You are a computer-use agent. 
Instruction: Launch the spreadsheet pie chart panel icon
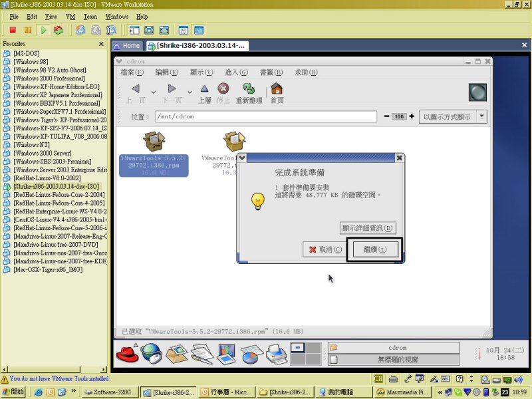tap(251, 354)
